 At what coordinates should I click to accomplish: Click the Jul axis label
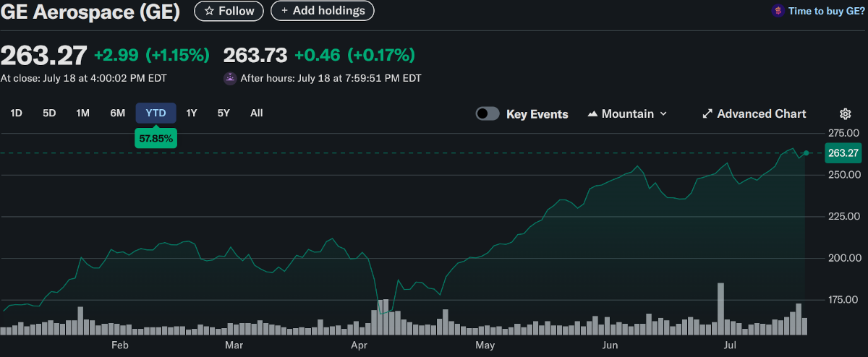731,346
